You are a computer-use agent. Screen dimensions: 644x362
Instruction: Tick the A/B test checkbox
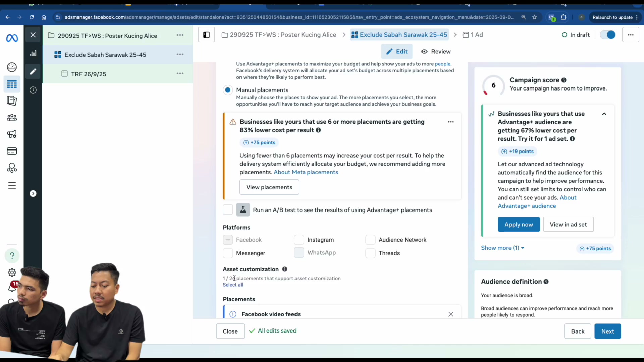[228, 210]
